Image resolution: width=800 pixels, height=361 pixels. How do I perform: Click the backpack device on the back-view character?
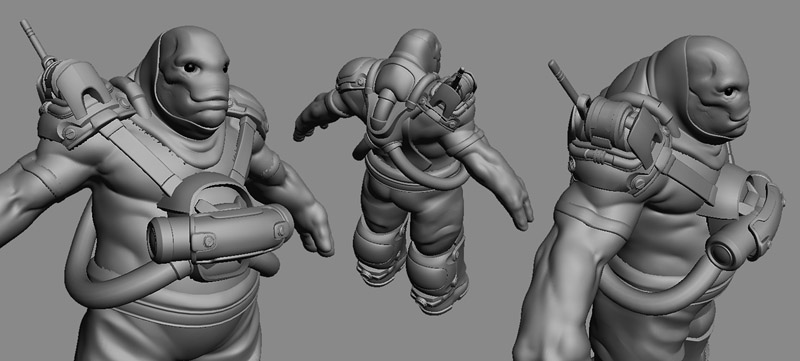point(449,98)
